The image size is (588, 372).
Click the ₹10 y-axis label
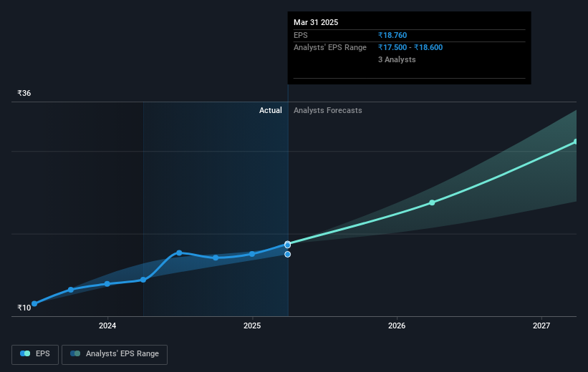point(24,308)
